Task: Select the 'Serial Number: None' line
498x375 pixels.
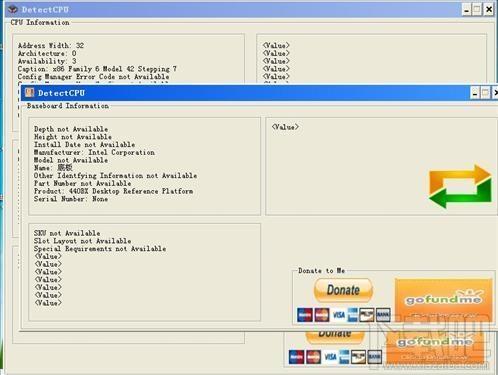Action: pos(71,199)
